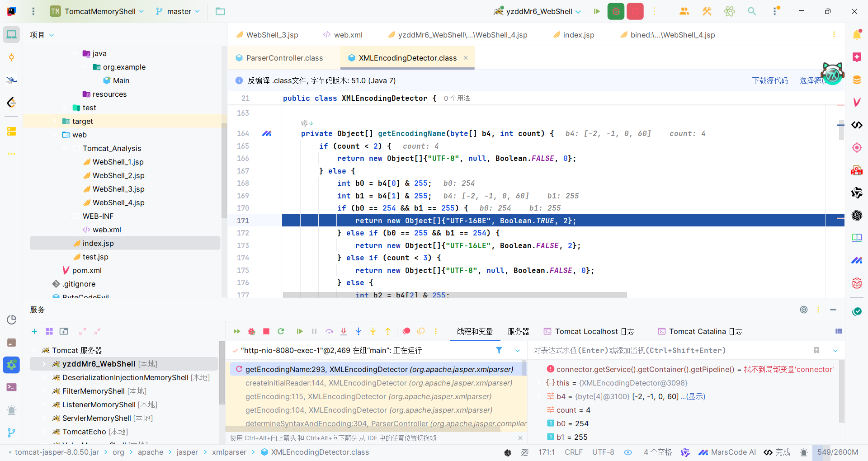This screenshot has height=461, width=868.
Task: Open the Commit tool window
Action: [x=11, y=57]
